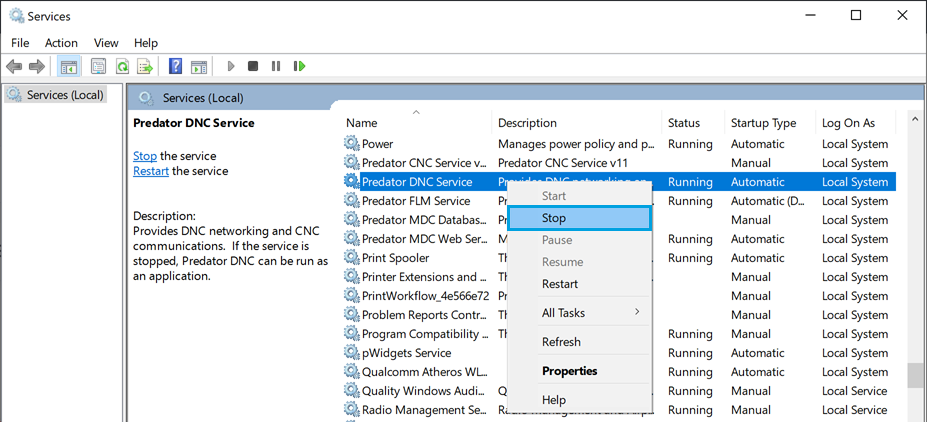Toggle Show/Hide Console Tree toolbar icon
Viewport: 927px width, 422px height.
coord(69,66)
